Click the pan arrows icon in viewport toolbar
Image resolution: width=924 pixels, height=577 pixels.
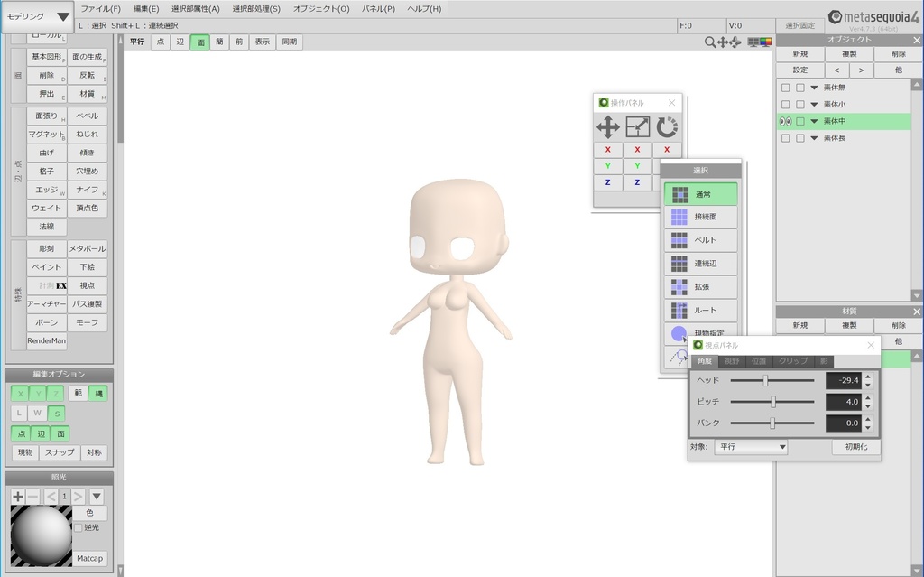(723, 42)
